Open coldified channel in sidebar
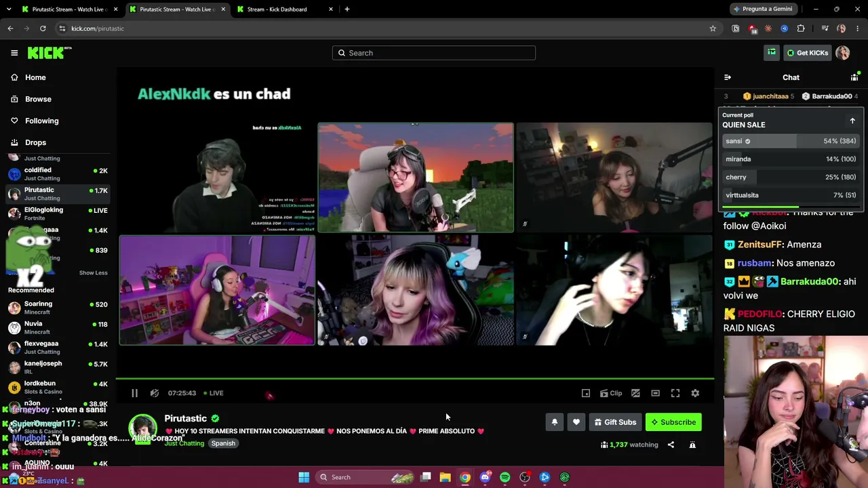The height and width of the screenshot is (488, 868). click(x=58, y=174)
